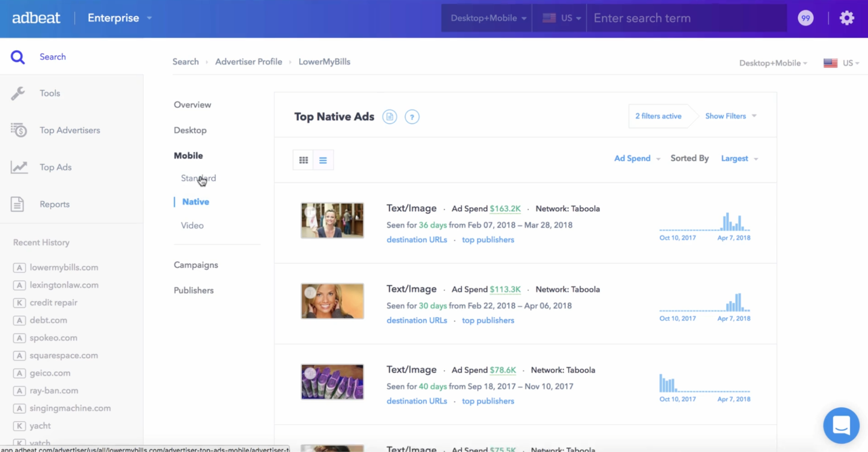Click the purple 99 notification badge
This screenshot has height=452, width=868.
click(805, 18)
